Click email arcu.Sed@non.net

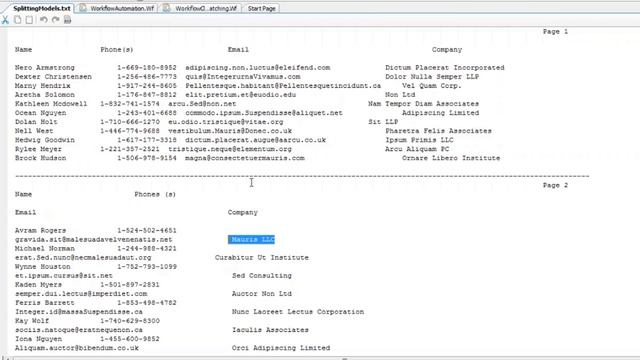coord(202,104)
